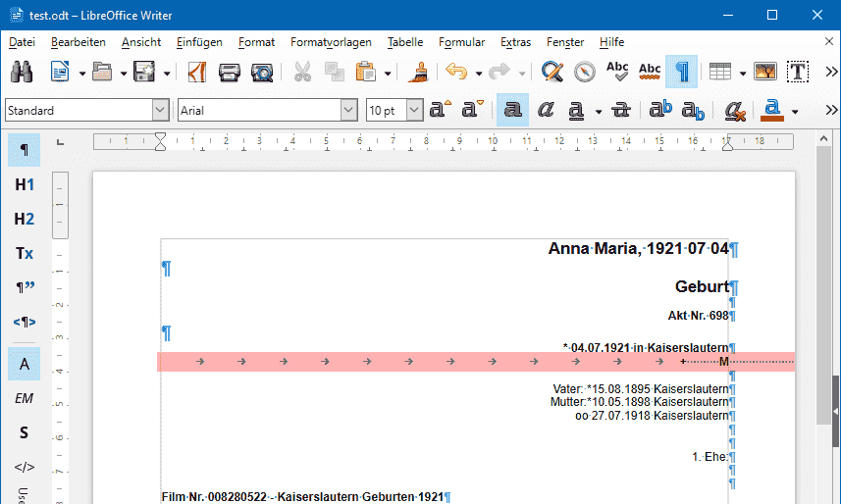
Task: Cut selection scissors icon
Action: click(302, 72)
